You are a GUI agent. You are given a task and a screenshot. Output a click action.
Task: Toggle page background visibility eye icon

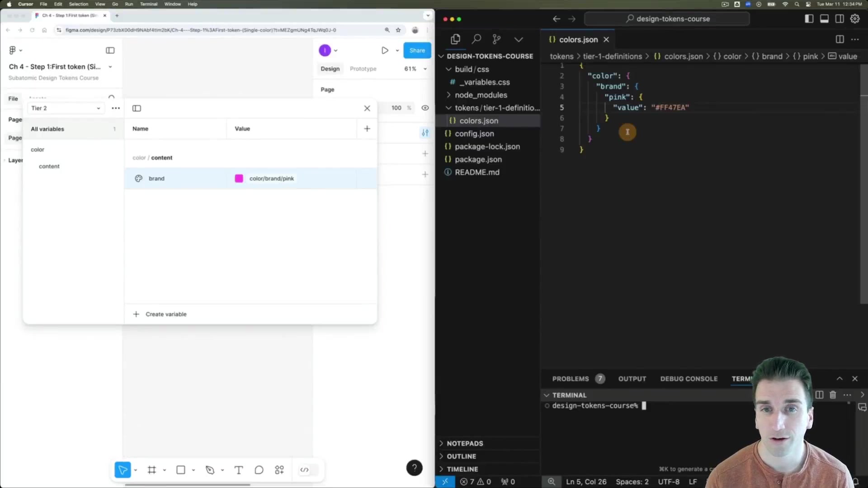click(x=425, y=108)
